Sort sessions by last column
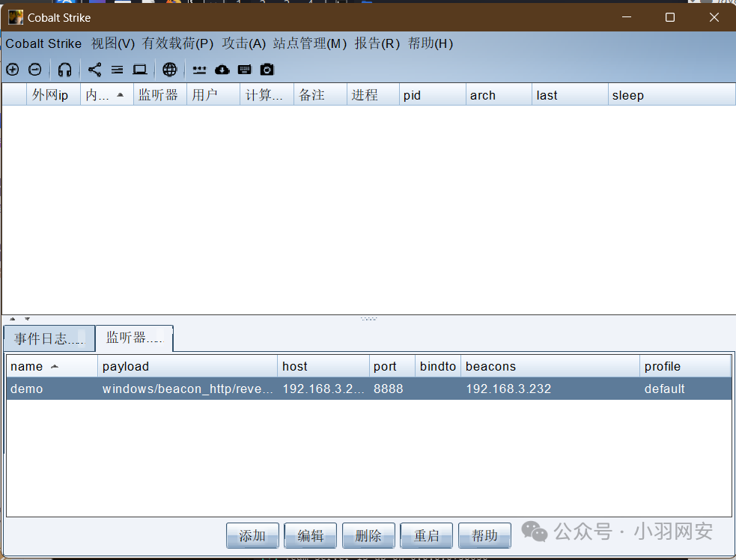The image size is (736, 560). pos(570,95)
